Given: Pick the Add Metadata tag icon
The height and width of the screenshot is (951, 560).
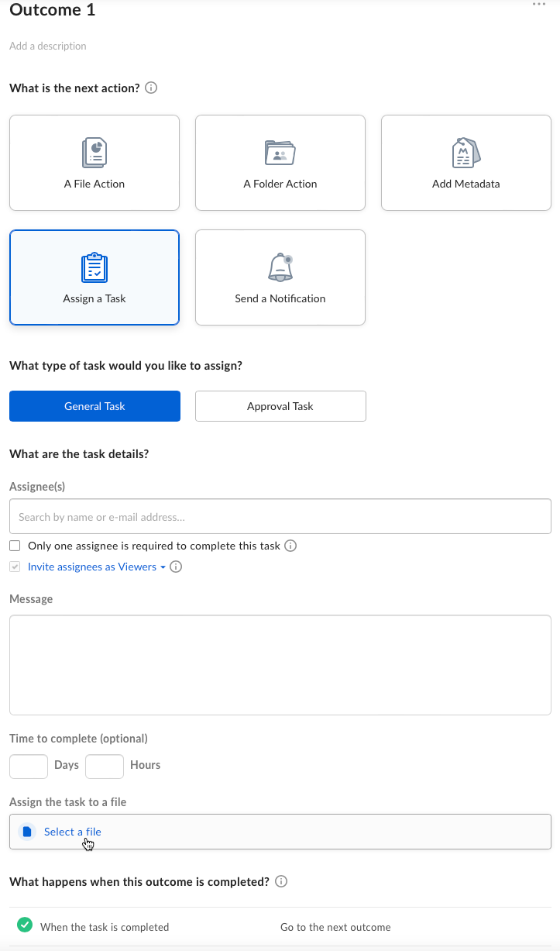Looking at the screenshot, I should click(466, 153).
